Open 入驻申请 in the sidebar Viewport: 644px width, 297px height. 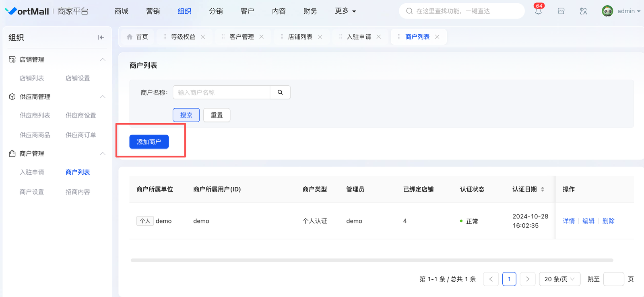[x=32, y=172]
